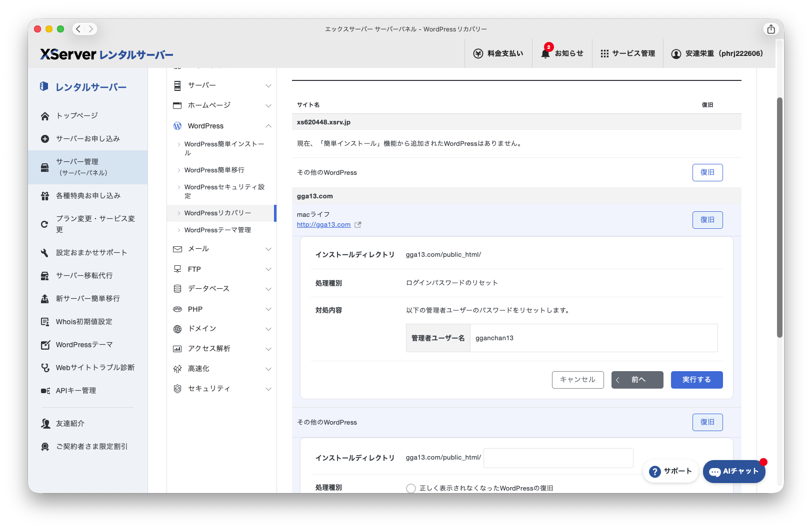Expand the サーバー menu section
This screenshot has height=530, width=812.
coord(221,85)
